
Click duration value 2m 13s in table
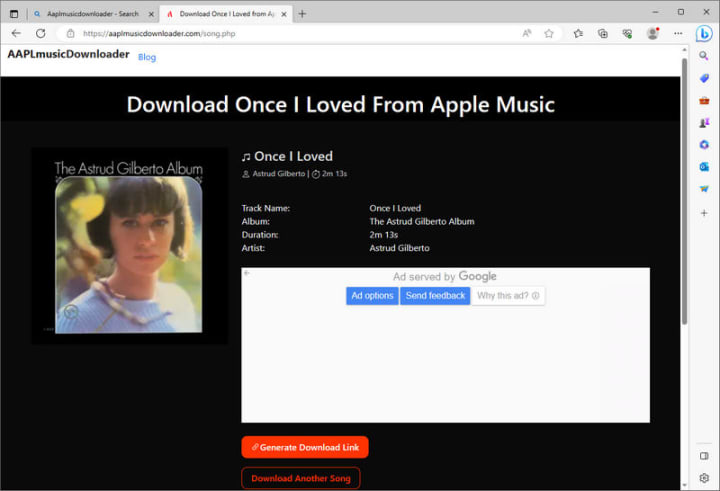384,235
